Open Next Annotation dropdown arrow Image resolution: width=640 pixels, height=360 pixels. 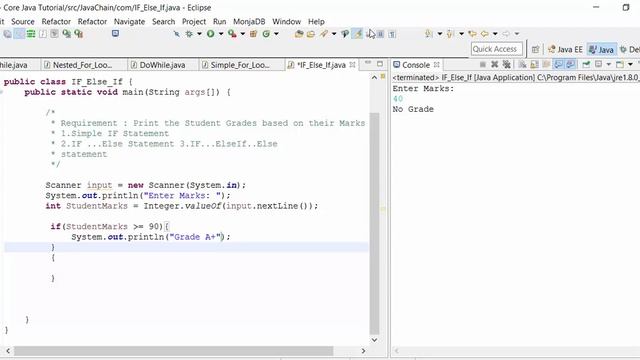point(440,34)
